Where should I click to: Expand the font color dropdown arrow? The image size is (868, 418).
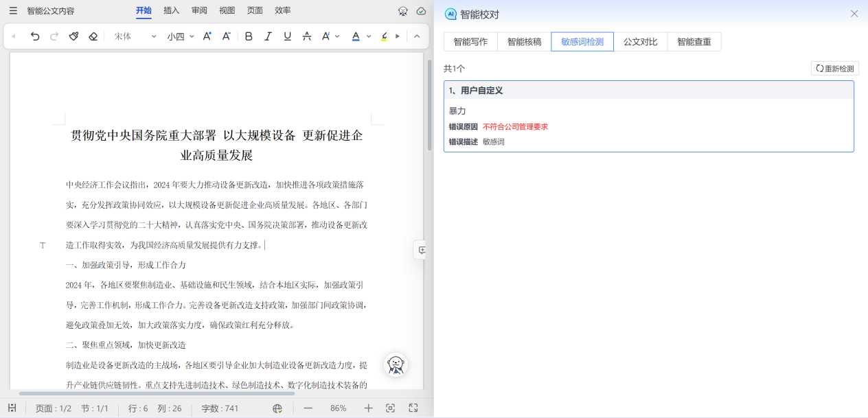coord(369,36)
